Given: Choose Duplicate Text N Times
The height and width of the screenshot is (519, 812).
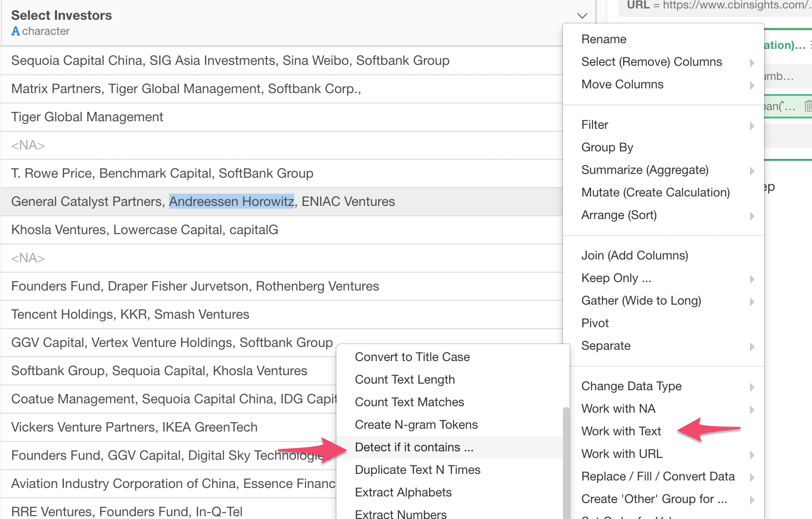Looking at the screenshot, I should (x=450, y=470).
